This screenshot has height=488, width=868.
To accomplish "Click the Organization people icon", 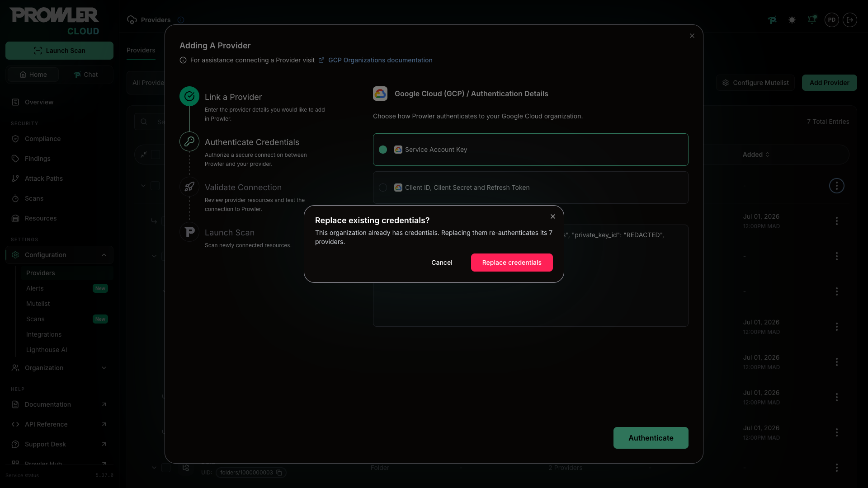I will [x=15, y=368].
